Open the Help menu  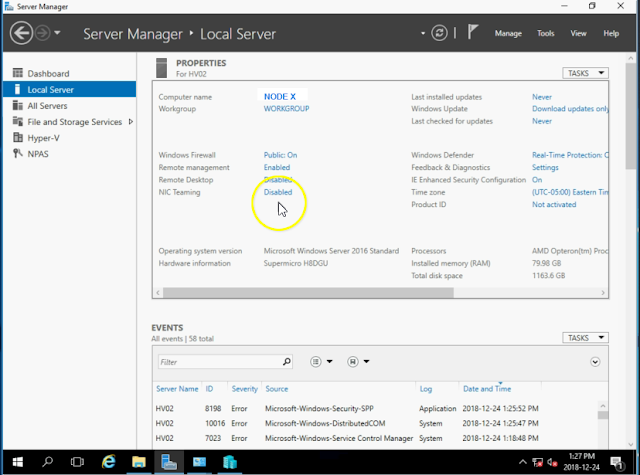(x=611, y=33)
